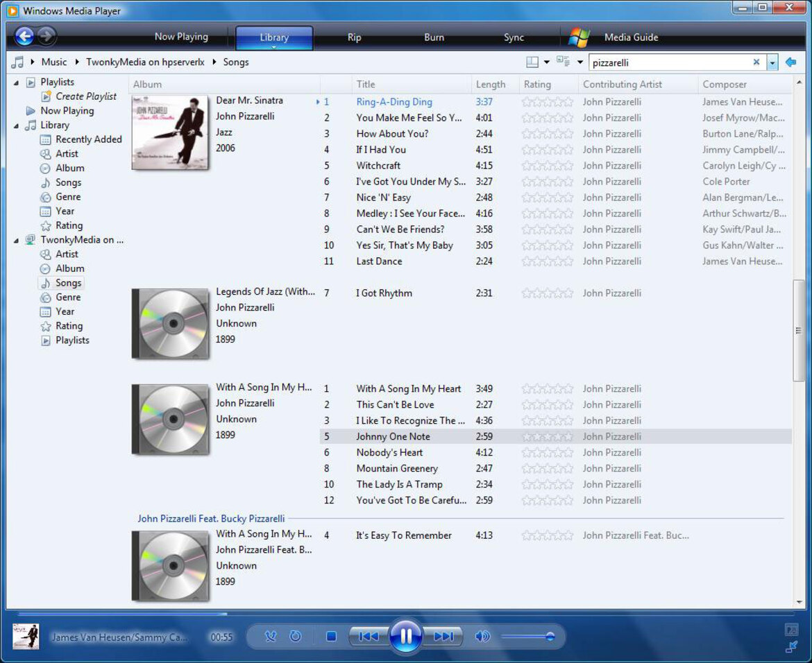Screen dimensions: 812x663
Task: Sort by the Length column header
Action: (495, 84)
